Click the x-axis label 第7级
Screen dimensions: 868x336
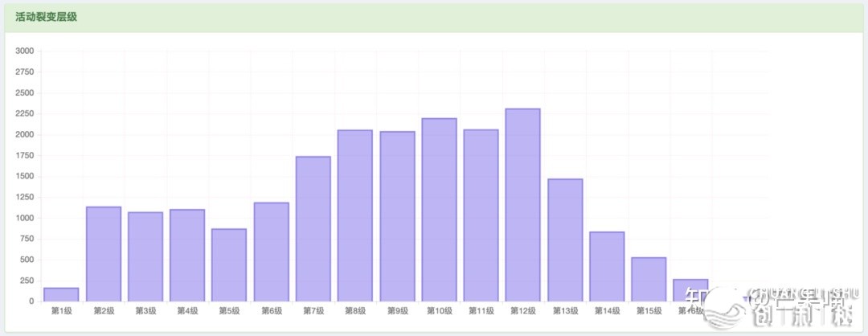pos(313,311)
